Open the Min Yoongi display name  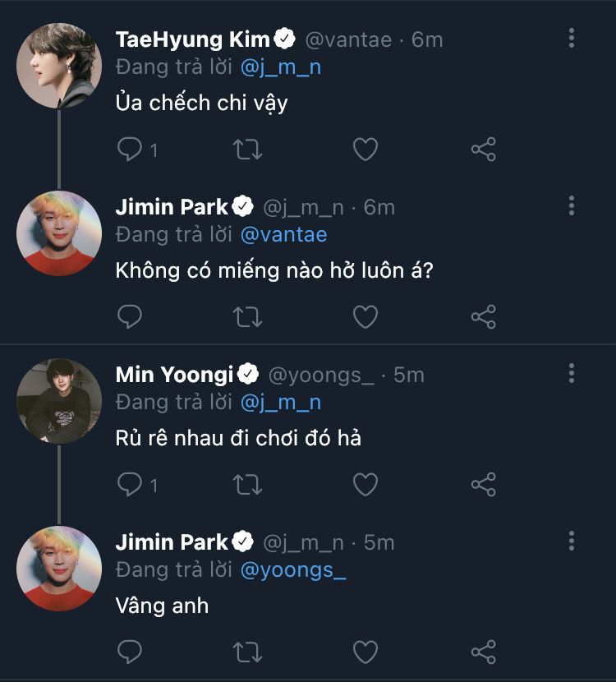174,375
